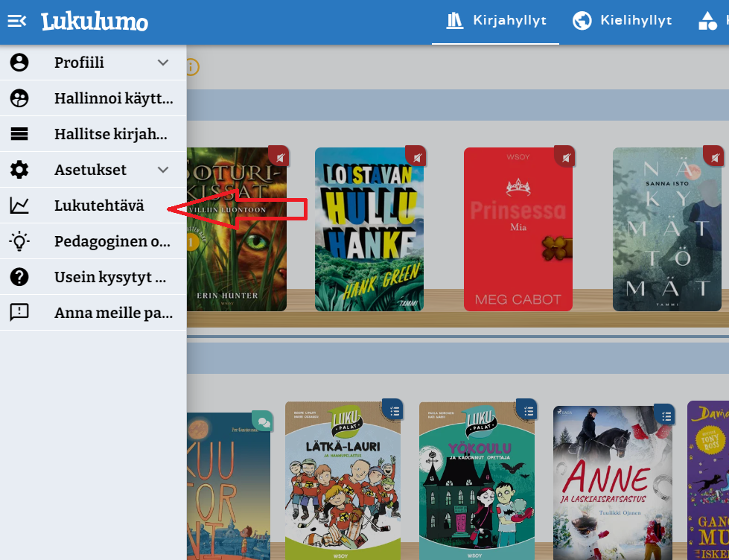
Task: Open Hallitse kirjah... menu item
Action: tap(93, 134)
